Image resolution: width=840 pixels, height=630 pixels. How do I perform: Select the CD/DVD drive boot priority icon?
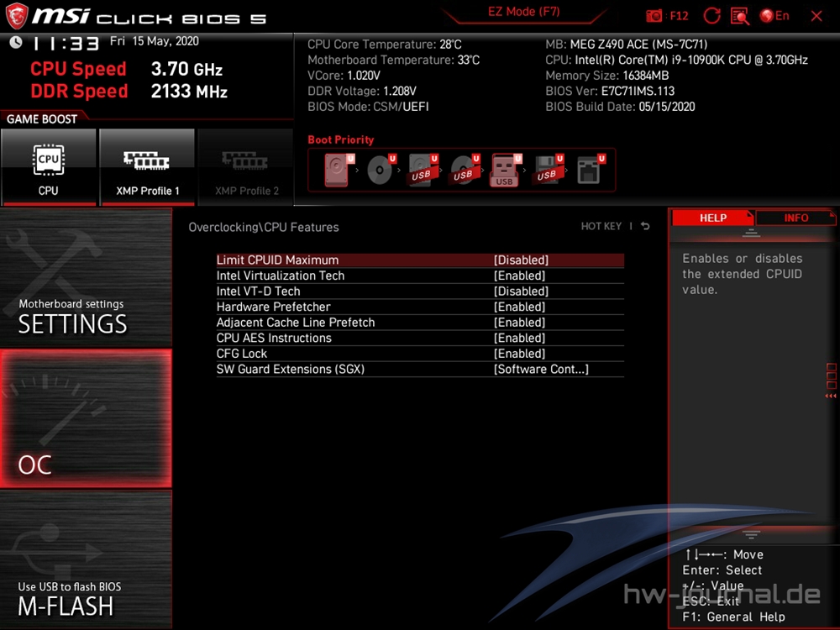381,170
